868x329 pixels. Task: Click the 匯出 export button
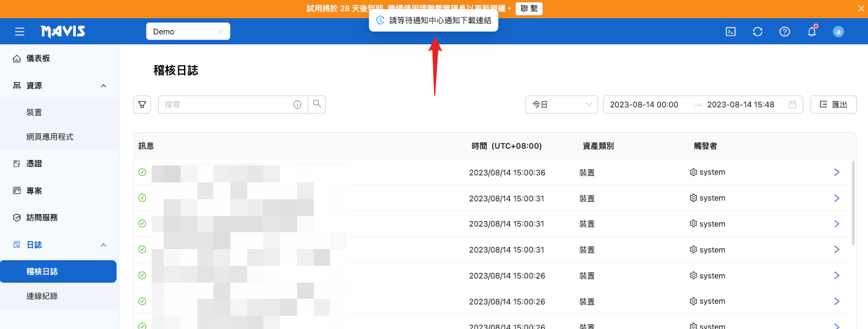point(833,105)
